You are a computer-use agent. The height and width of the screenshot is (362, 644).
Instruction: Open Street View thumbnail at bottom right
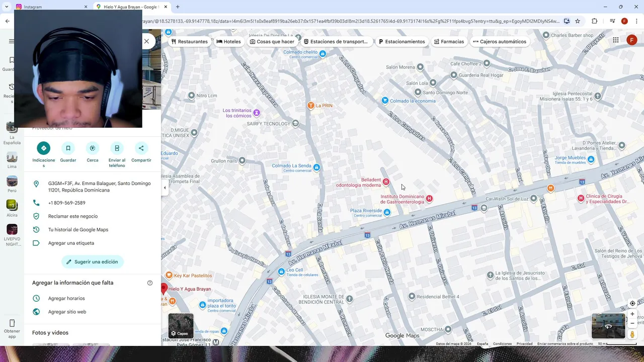point(608,326)
